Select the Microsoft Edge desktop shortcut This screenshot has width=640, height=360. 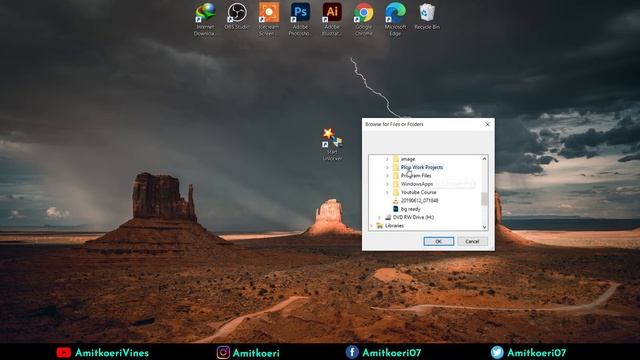(395, 19)
